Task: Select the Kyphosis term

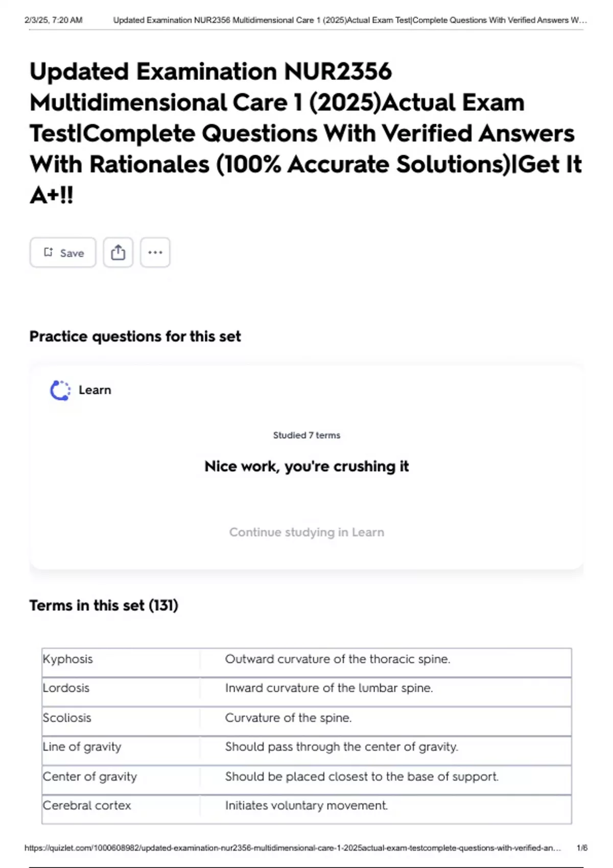Action: click(68, 659)
